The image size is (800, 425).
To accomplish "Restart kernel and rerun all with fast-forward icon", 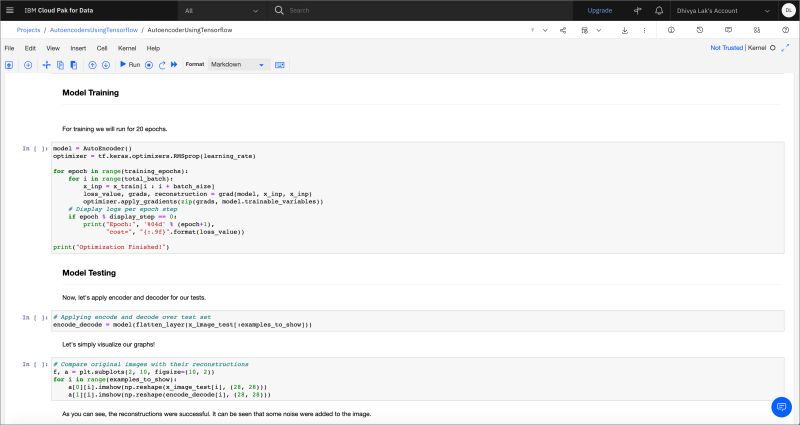I will click(174, 65).
